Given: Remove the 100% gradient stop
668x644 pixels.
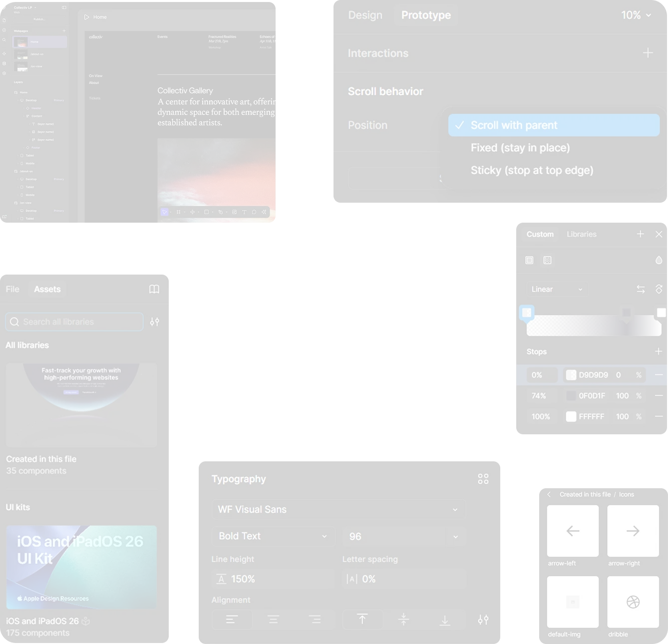Looking at the screenshot, I should (659, 416).
